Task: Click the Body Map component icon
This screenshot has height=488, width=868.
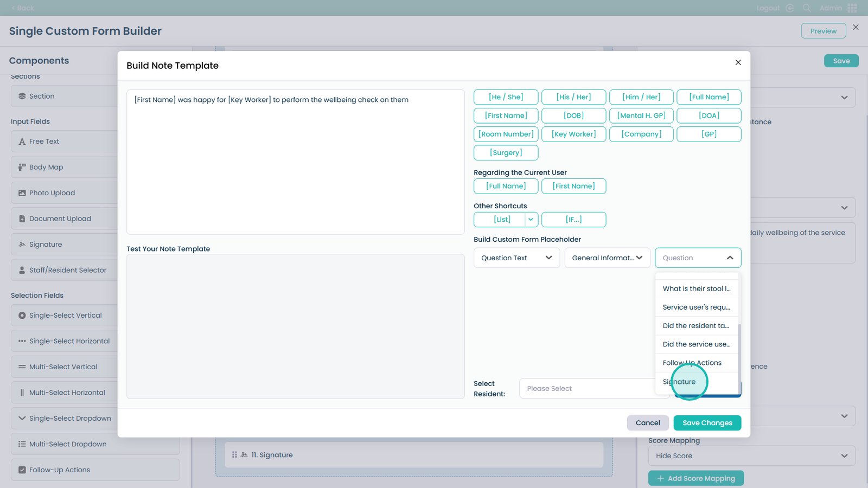Action: coord(22,167)
